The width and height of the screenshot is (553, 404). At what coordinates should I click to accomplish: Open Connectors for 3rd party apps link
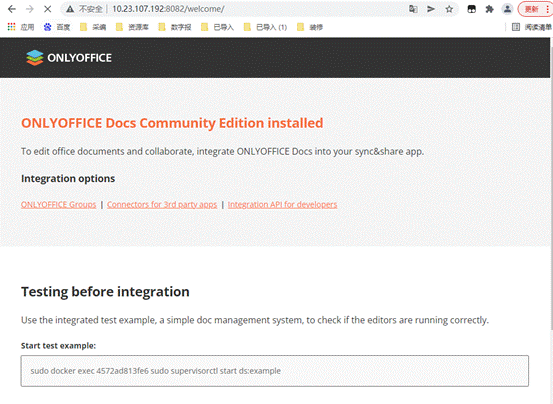tap(162, 204)
